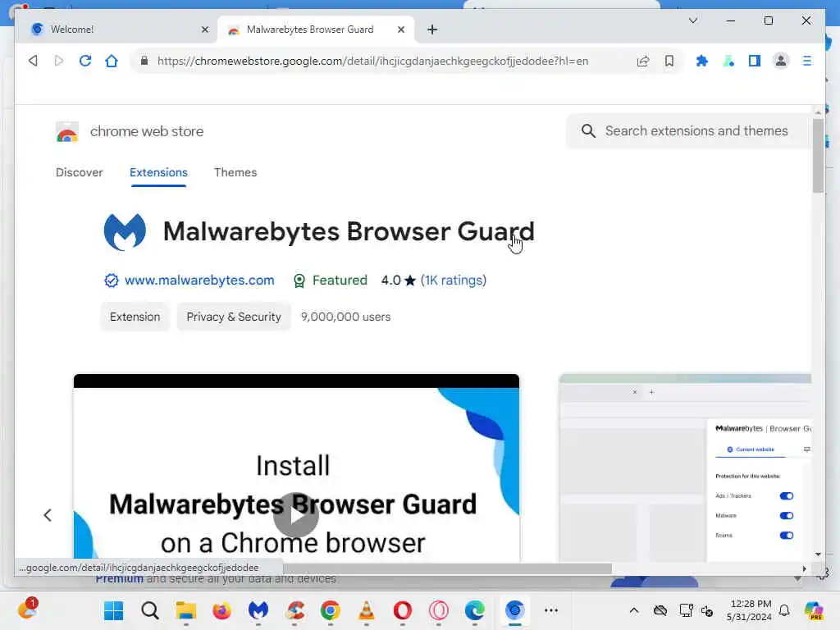Click the vertical page scrollbar thumb
840x630 pixels.
pos(818,155)
